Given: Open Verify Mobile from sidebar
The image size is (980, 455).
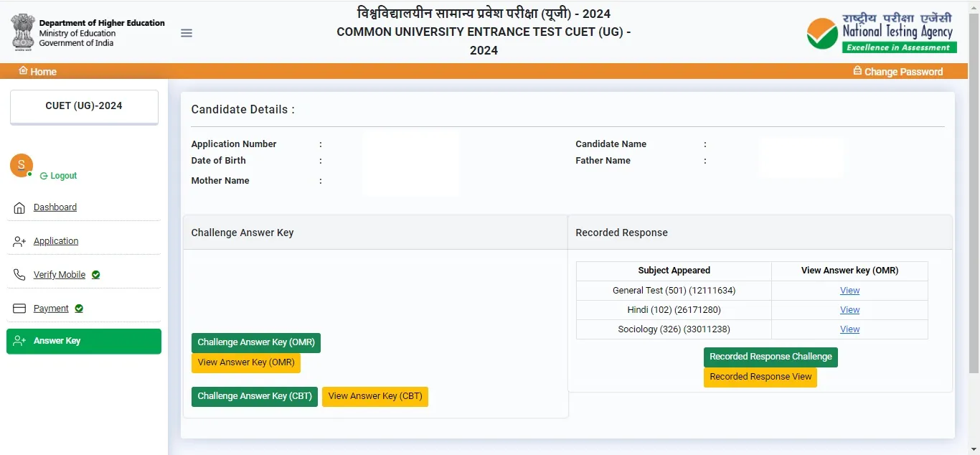Looking at the screenshot, I should [60, 275].
